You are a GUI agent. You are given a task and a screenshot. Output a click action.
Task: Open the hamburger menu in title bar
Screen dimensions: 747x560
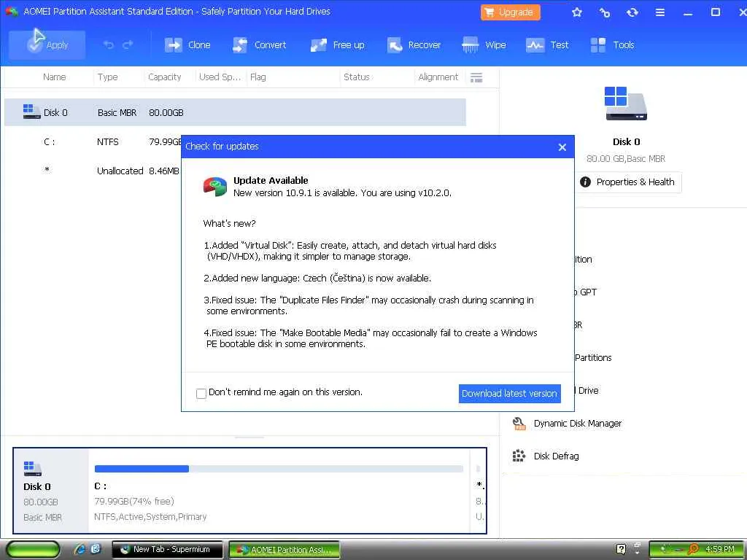[659, 12]
